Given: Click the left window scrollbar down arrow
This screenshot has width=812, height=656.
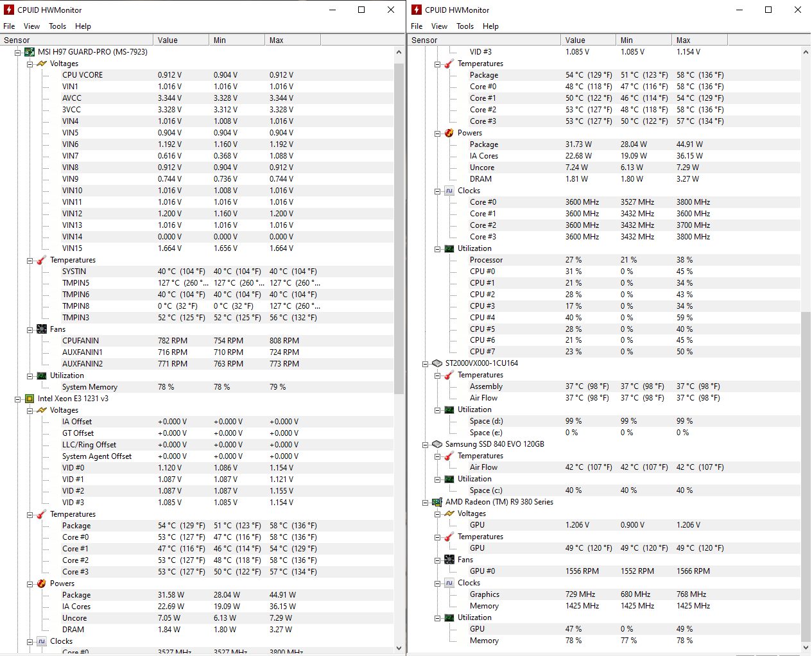Looking at the screenshot, I should 399,648.
